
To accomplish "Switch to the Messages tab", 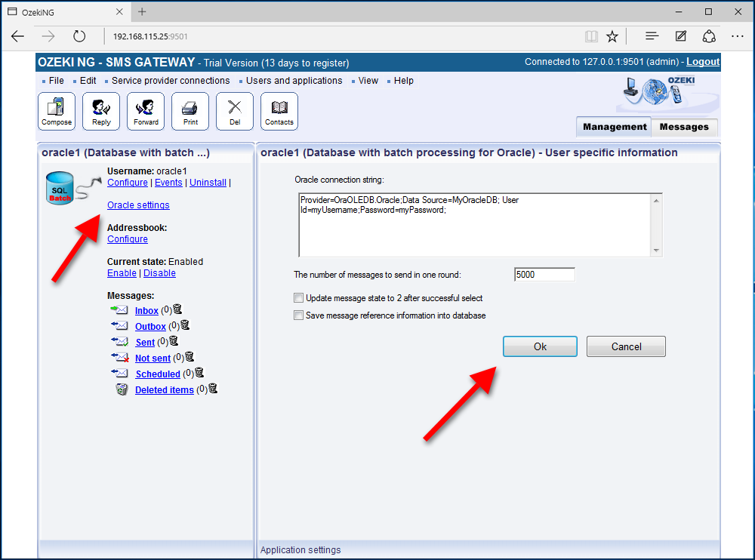I will point(683,127).
